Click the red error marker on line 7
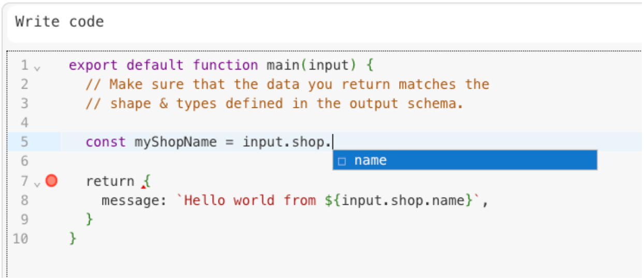 tap(51, 181)
